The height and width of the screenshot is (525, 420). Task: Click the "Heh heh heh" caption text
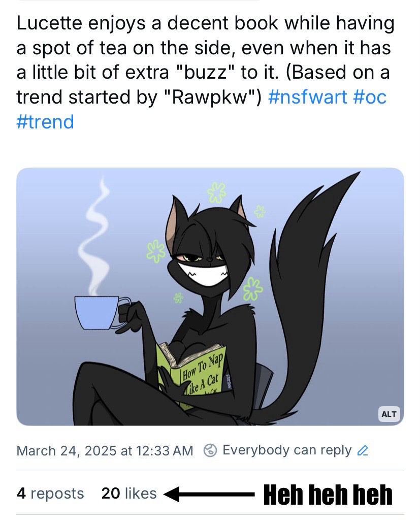click(328, 494)
